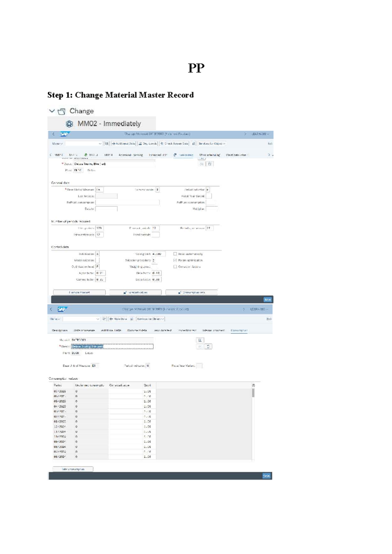Click the Execute forecast button

pos(79,292)
